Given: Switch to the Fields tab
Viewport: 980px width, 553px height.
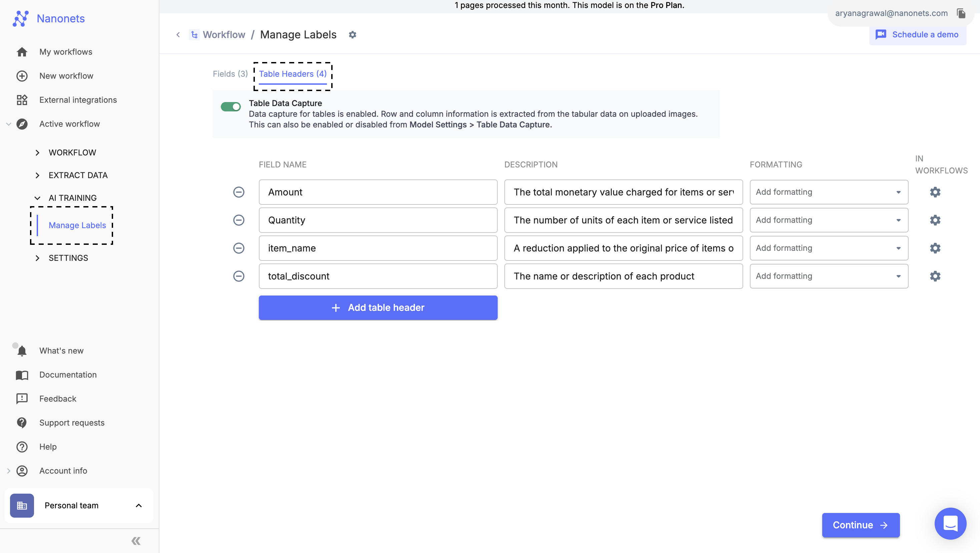Looking at the screenshot, I should coord(229,73).
